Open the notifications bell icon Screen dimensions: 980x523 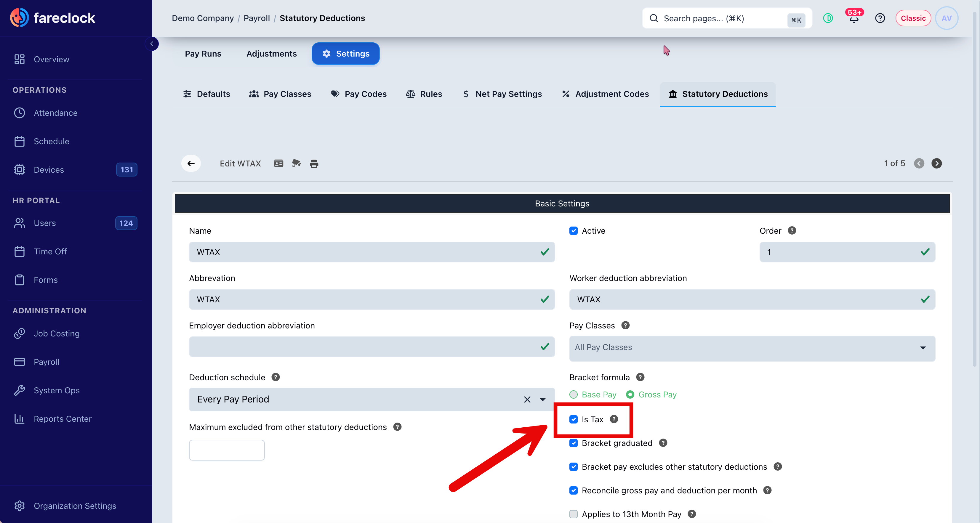pos(854,18)
